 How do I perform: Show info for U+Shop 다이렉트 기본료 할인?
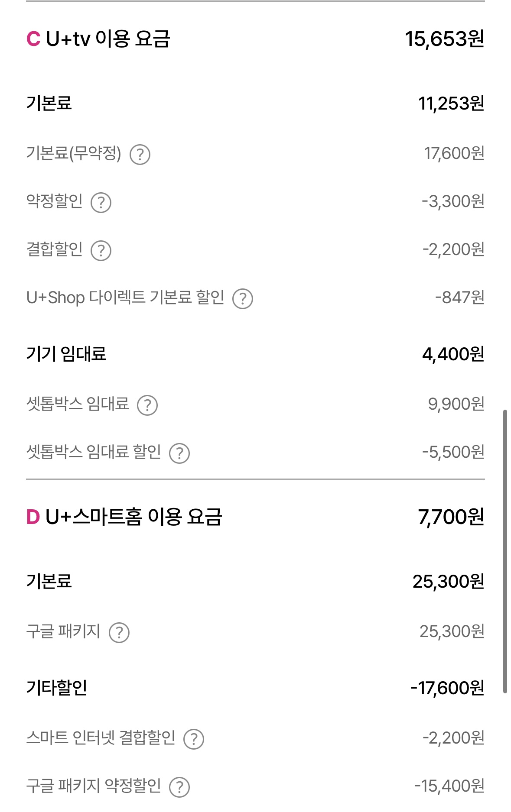(243, 299)
